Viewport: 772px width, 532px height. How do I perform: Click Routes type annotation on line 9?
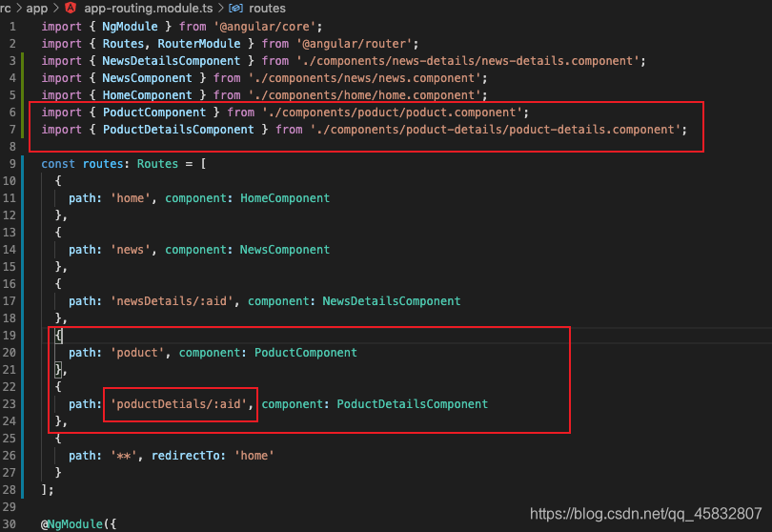tap(157, 164)
